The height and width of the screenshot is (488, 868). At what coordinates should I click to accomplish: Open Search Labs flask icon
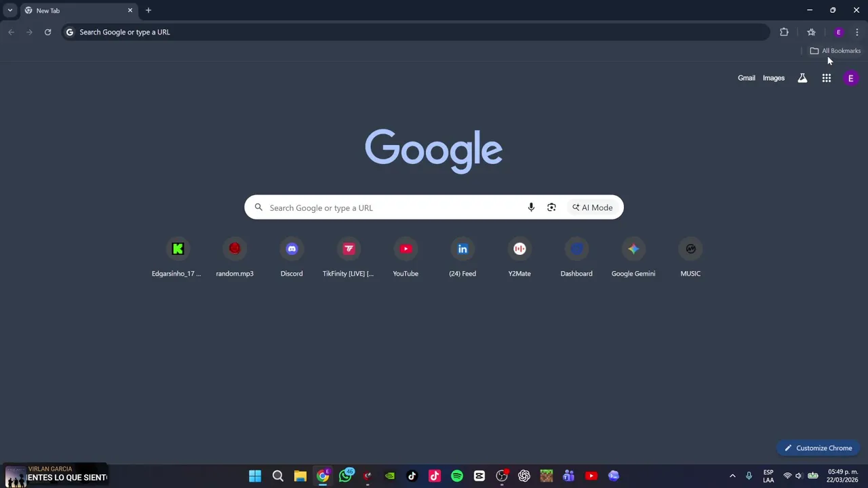pyautogui.click(x=802, y=78)
